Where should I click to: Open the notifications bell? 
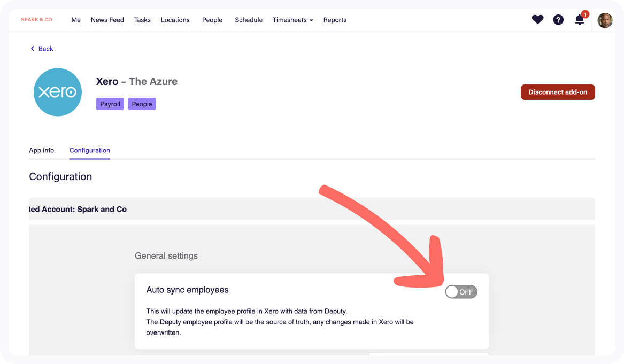[580, 20]
